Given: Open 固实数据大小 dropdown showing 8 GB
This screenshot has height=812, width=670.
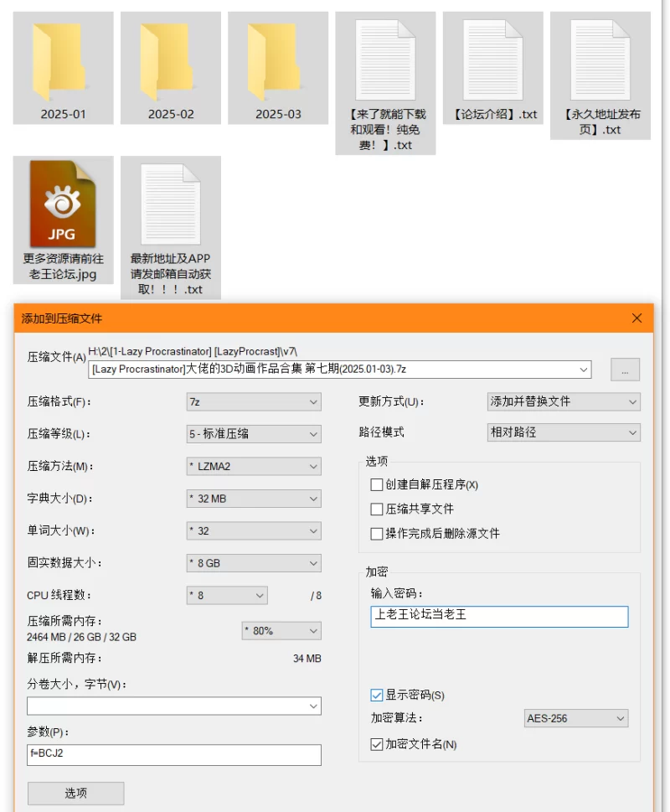Looking at the screenshot, I should pos(254,563).
